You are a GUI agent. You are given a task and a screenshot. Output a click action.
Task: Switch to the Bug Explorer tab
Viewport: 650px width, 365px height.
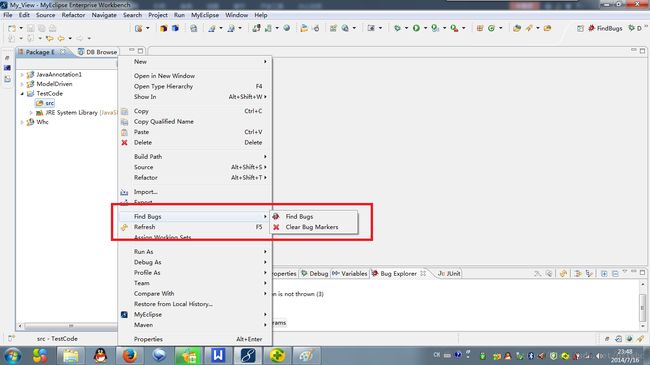[x=398, y=273]
